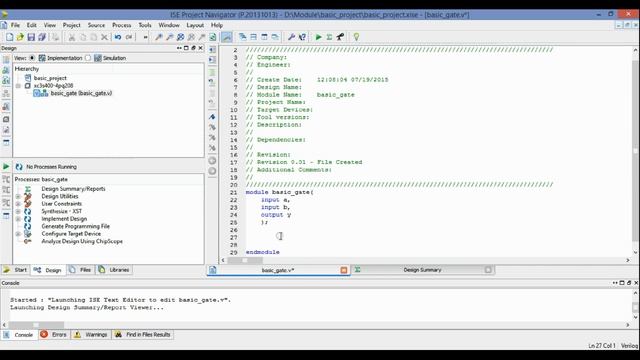Click the green process run arrow beside No Processes Running

(6, 167)
